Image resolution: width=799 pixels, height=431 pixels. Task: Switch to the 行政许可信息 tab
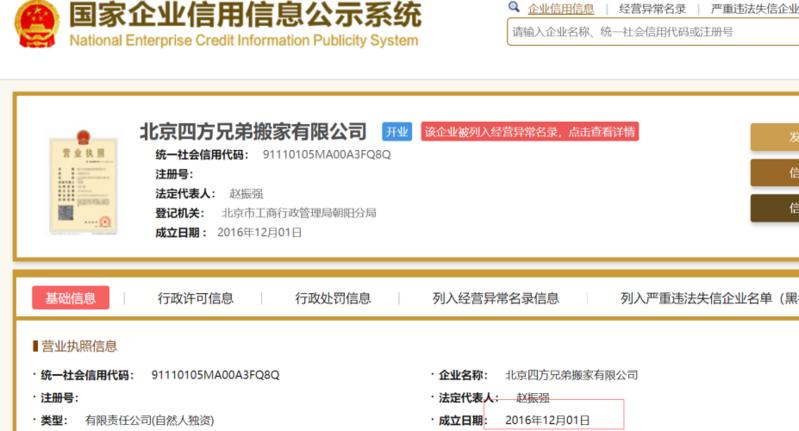[x=195, y=298]
